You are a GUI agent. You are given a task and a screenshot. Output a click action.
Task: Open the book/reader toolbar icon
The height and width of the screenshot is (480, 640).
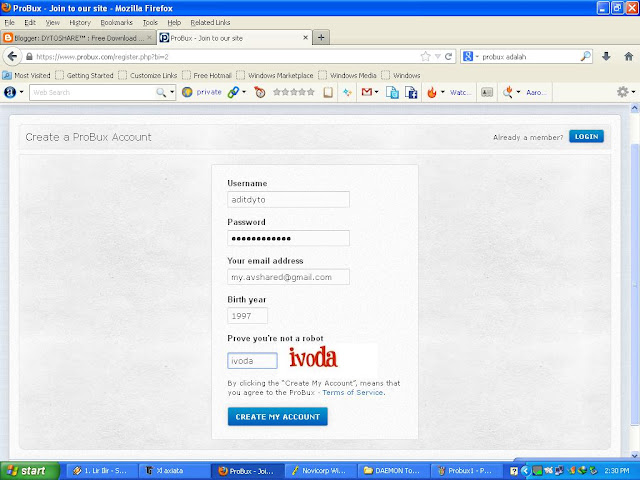(328, 93)
